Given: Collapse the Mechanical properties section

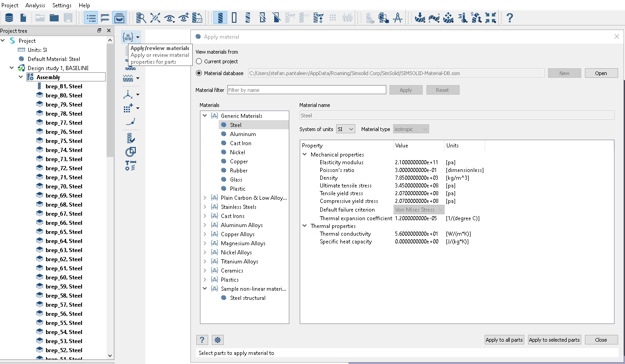Looking at the screenshot, I should pyautogui.click(x=305, y=155).
